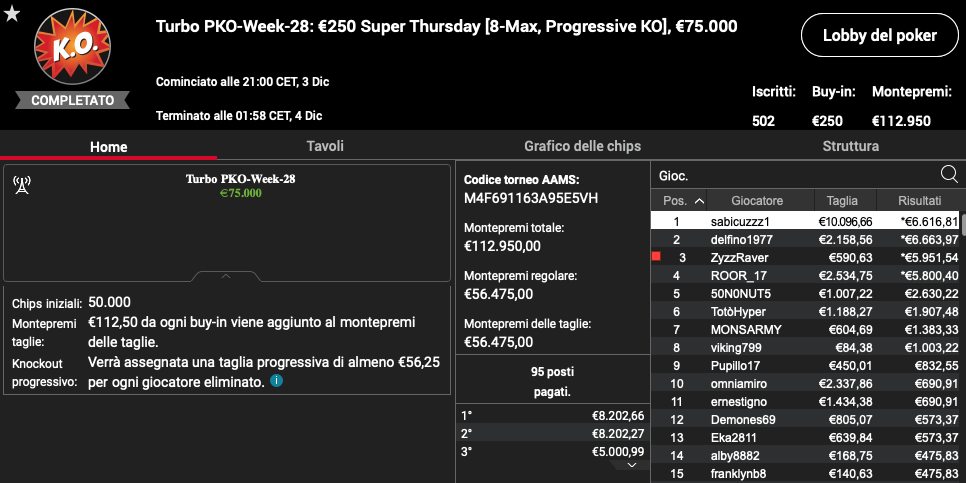Sort by Pos. column arrow
This screenshot has width=966, height=483.
point(699,201)
